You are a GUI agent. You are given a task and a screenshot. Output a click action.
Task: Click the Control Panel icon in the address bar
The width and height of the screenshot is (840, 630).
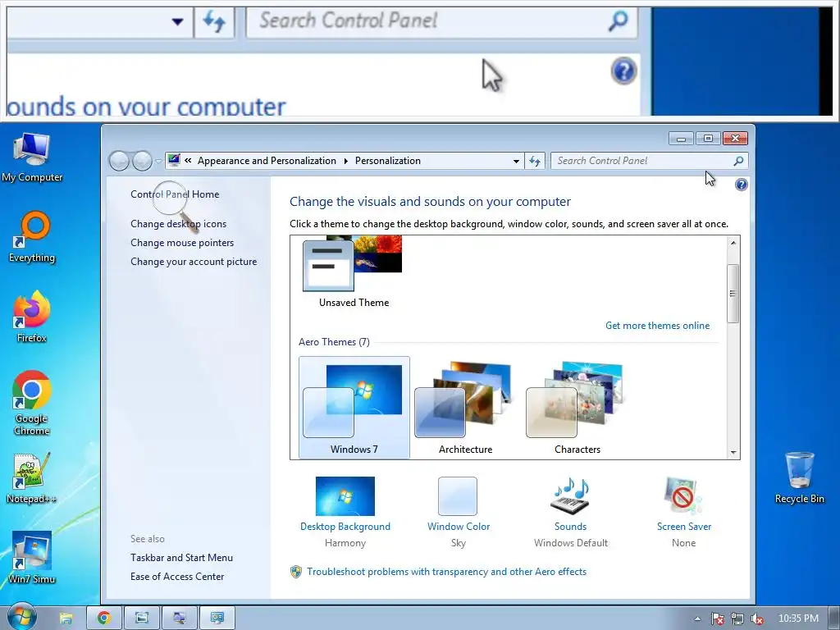coord(174,160)
